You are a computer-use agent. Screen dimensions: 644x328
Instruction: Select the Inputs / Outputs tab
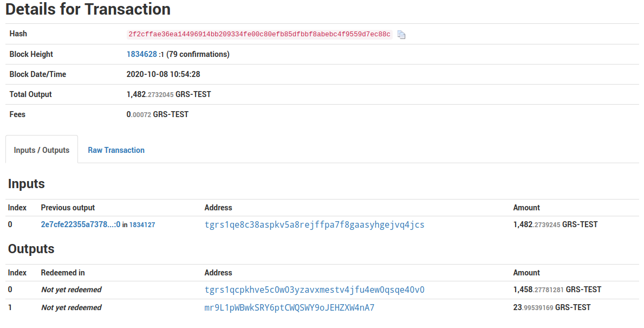point(41,150)
